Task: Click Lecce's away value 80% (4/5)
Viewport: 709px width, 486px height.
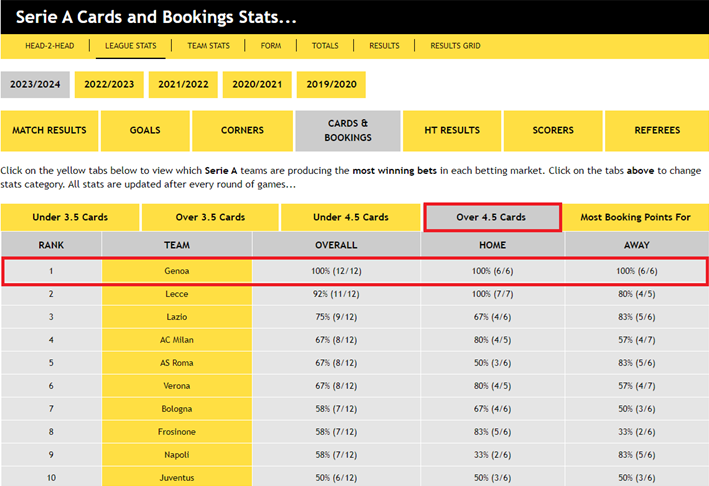Action: pyautogui.click(x=637, y=294)
